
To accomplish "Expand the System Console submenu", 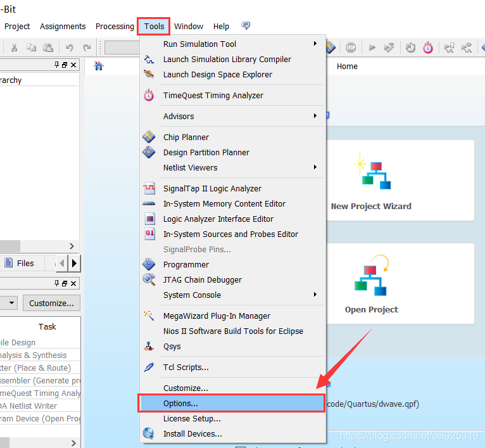I will [232, 295].
